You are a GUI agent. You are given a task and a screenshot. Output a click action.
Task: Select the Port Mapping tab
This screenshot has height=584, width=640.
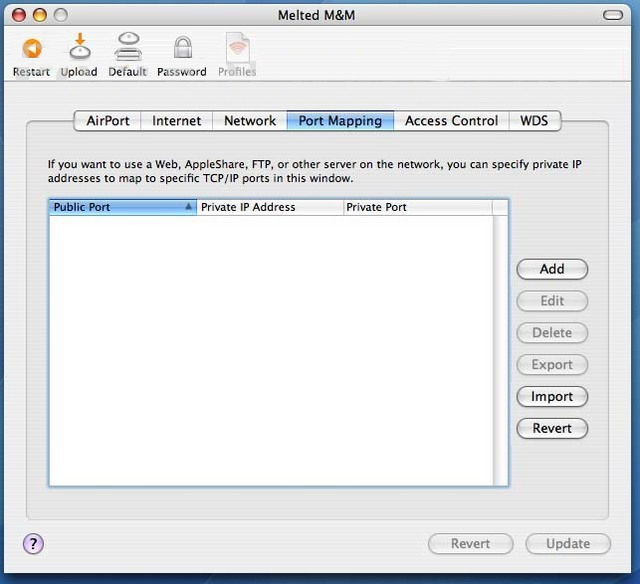(x=340, y=121)
